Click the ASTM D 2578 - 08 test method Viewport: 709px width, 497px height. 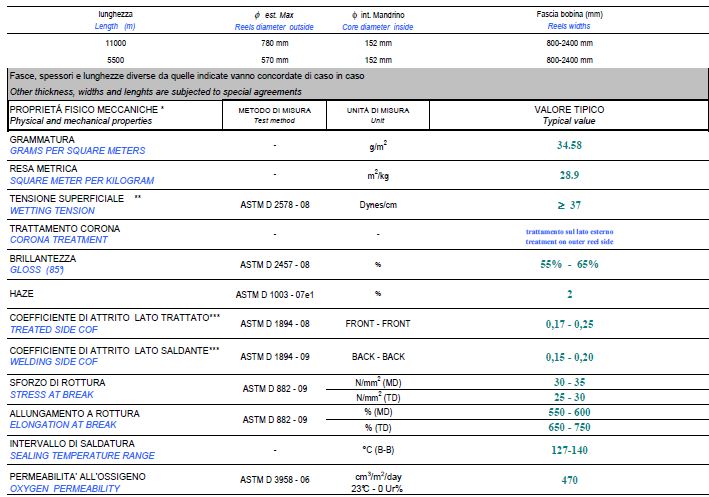274,205
